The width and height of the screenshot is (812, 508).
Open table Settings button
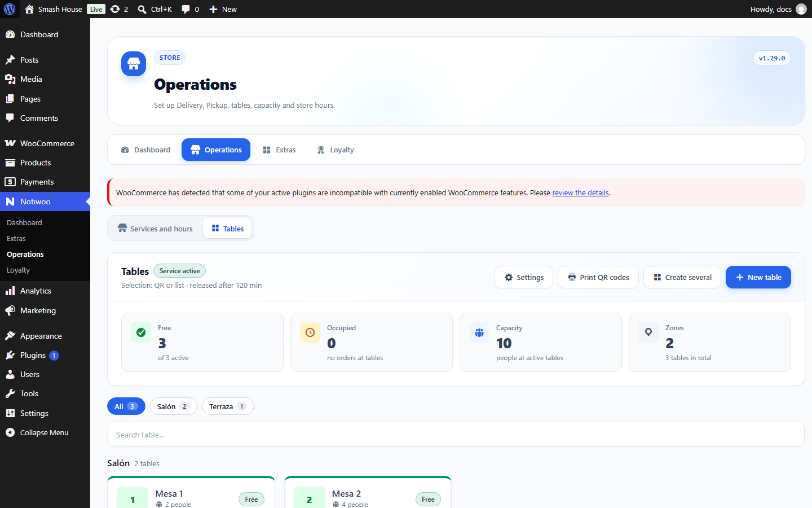pyautogui.click(x=524, y=277)
